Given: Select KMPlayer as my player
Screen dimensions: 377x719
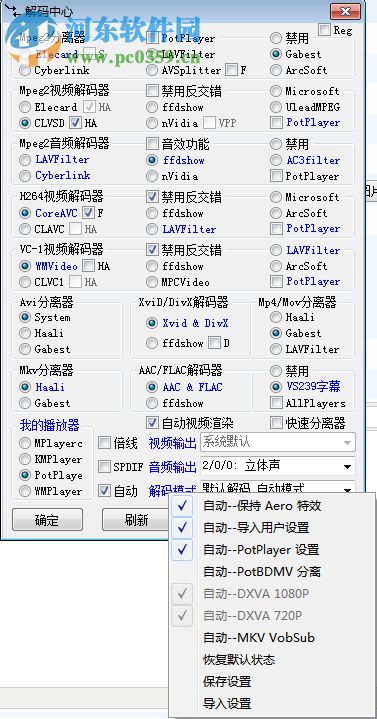Looking at the screenshot, I should (24, 459).
